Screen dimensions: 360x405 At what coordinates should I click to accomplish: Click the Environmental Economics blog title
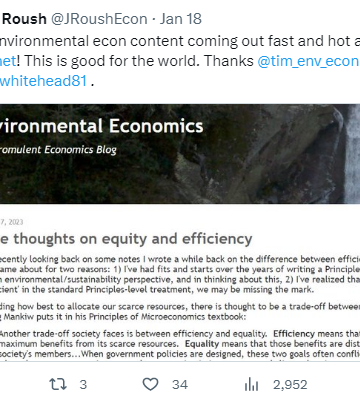point(101,126)
